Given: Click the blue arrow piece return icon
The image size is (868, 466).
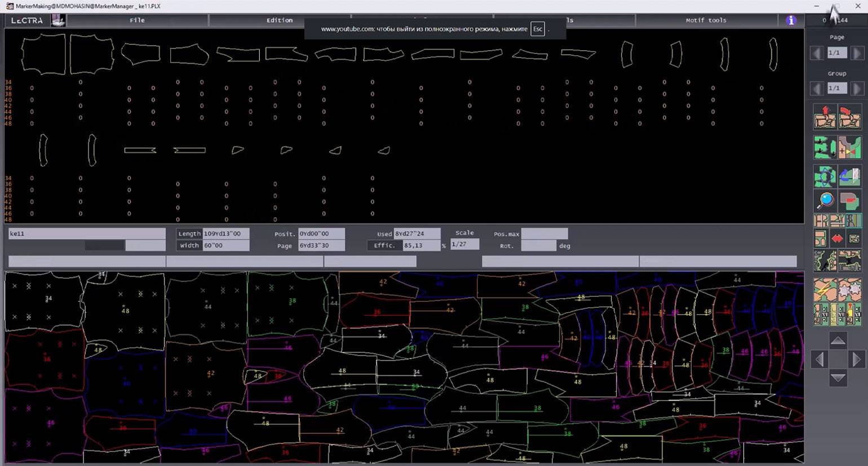Looking at the screenshot, I should 849,177.
